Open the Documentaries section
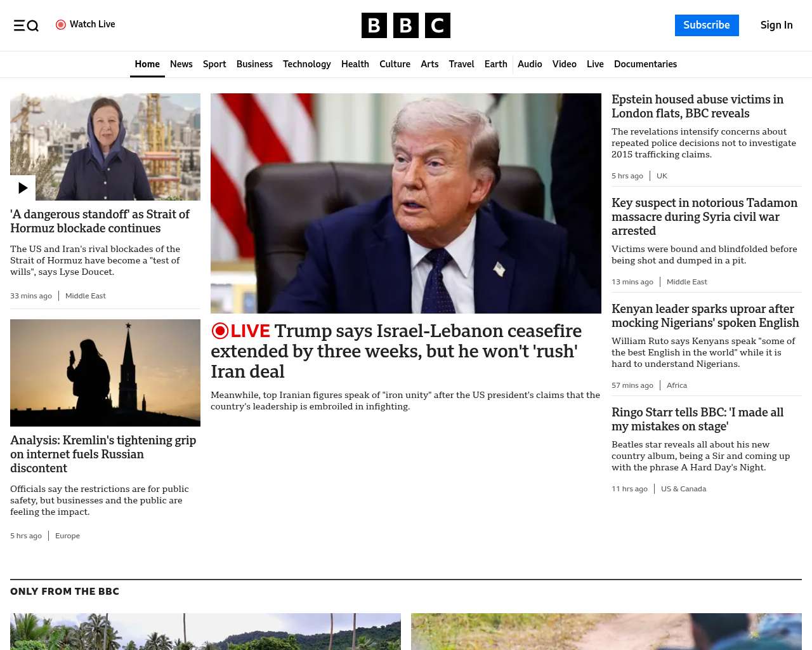 point(645,64)
